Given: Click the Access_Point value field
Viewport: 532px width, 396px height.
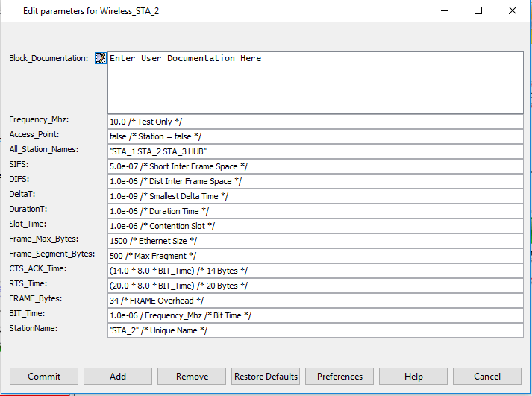Looking at the screenshot, I should [315, 136].
